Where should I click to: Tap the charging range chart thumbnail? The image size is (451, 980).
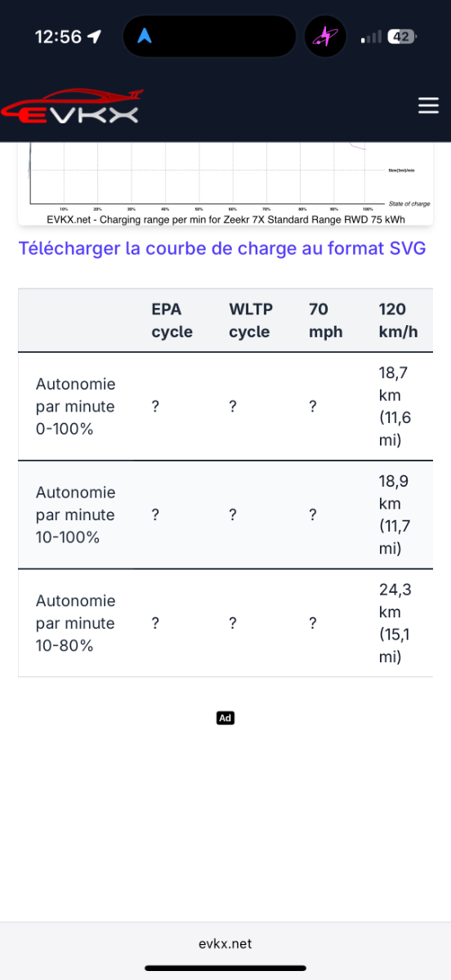point(225,184)
